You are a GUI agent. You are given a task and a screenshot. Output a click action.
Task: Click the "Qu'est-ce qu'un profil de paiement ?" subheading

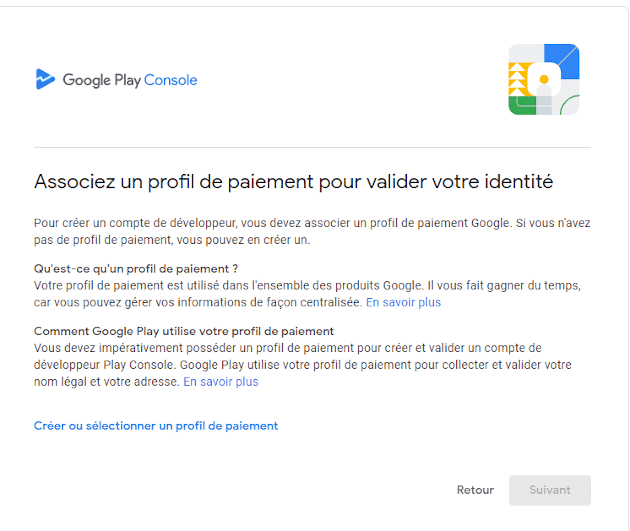pyautogui.click(x=135, y=269)
